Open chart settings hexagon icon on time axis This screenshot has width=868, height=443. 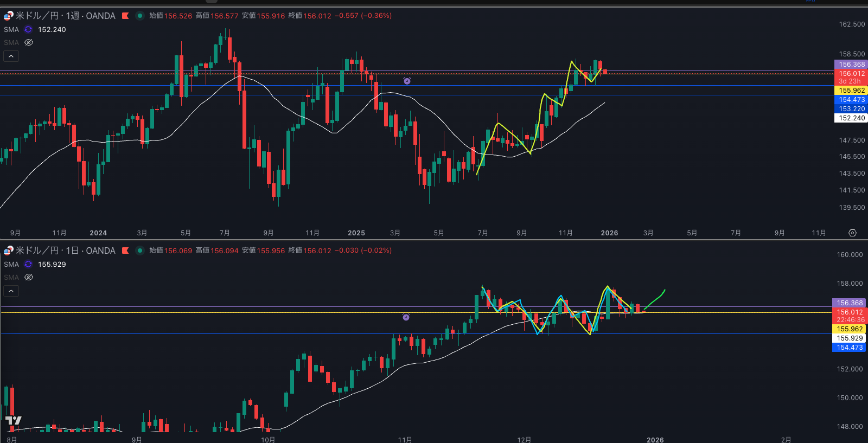(852, 233)
